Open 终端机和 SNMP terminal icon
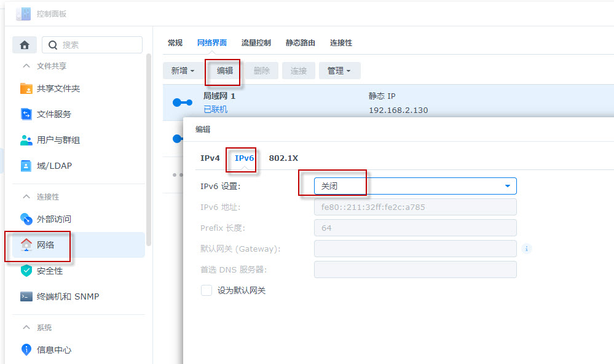 26,296
